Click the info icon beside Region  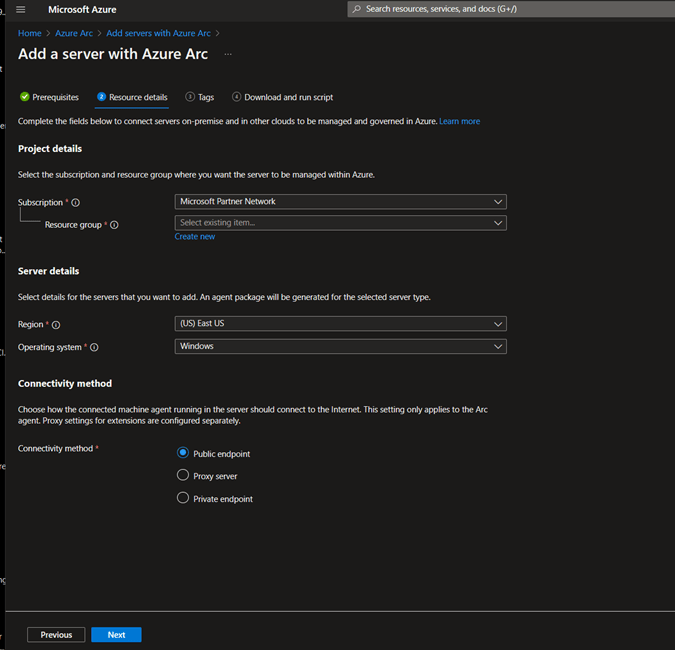[56, 325]
